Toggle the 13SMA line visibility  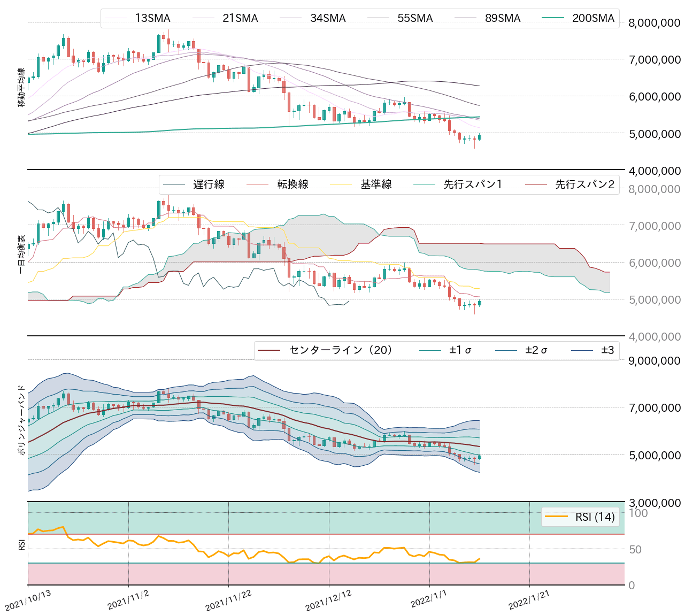pyautogui.click(x=152, y=18)
